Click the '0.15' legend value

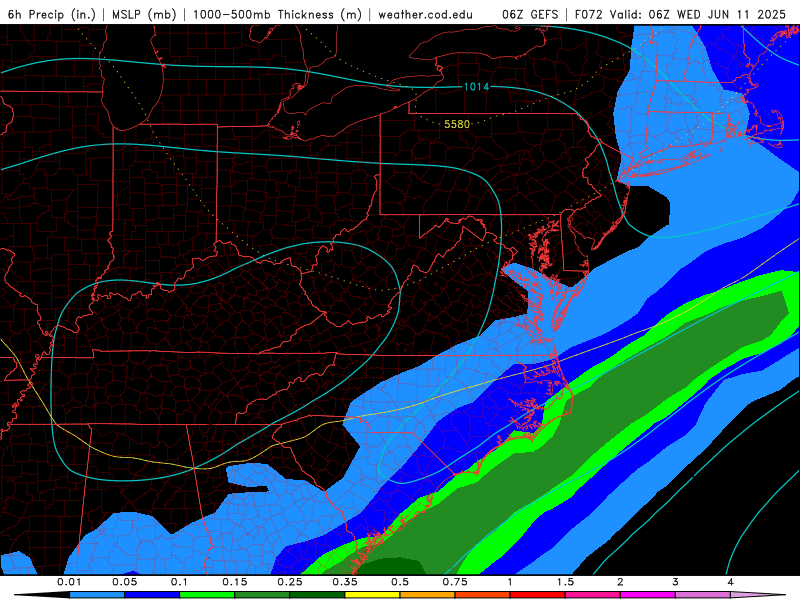point(235,582)
